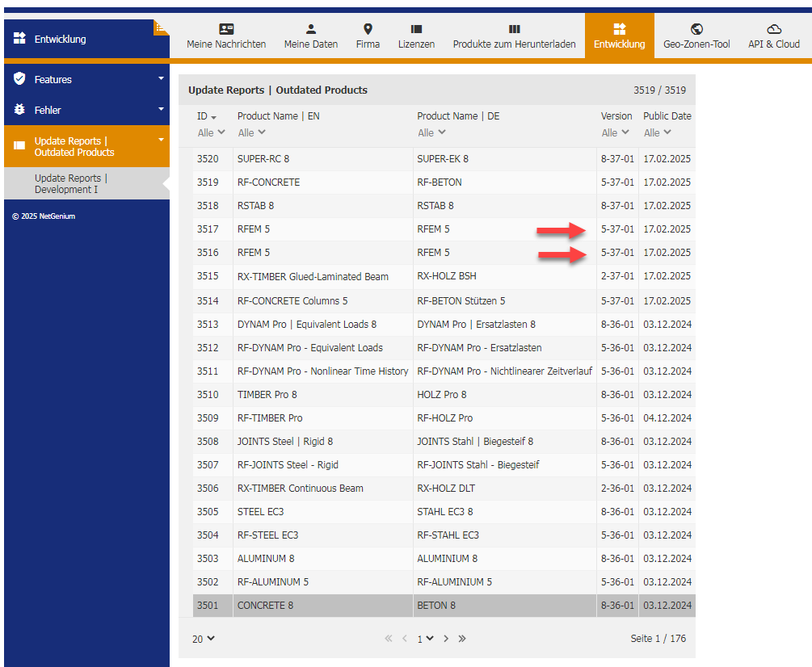This screenshot has height=667, width=812.
Task: Click the Entwicklung sidebar header icon
Action: pyautogui.click(x=19, y=38)
